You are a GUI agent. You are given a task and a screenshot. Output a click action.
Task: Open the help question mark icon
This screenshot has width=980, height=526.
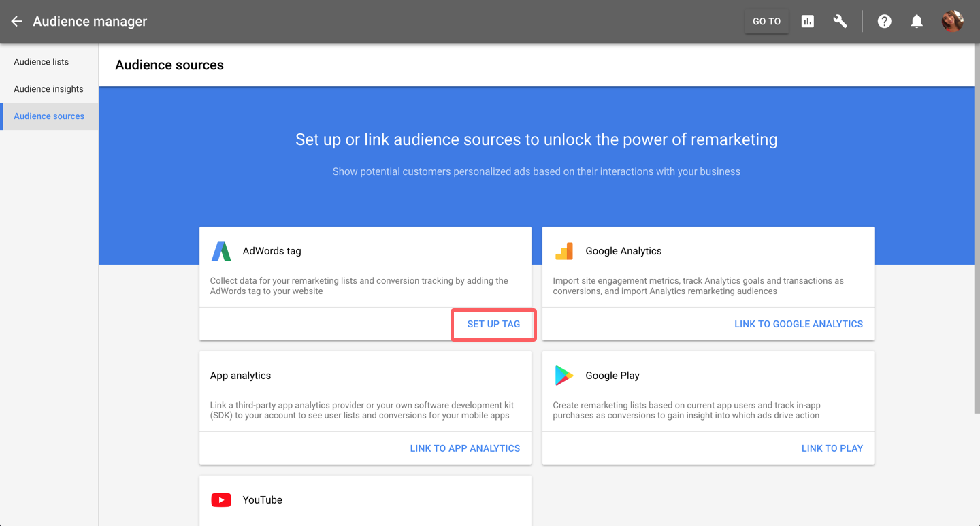pyautogui.click(x=884, y=22)
